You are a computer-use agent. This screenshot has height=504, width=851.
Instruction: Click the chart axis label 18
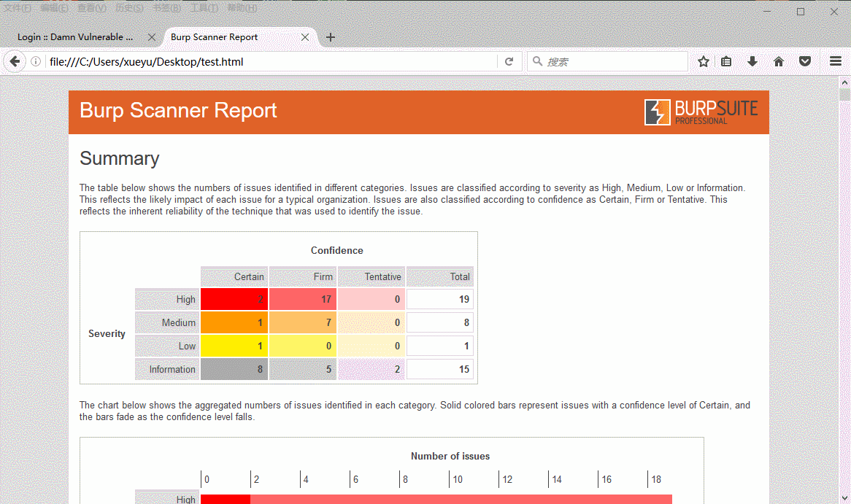656,480
